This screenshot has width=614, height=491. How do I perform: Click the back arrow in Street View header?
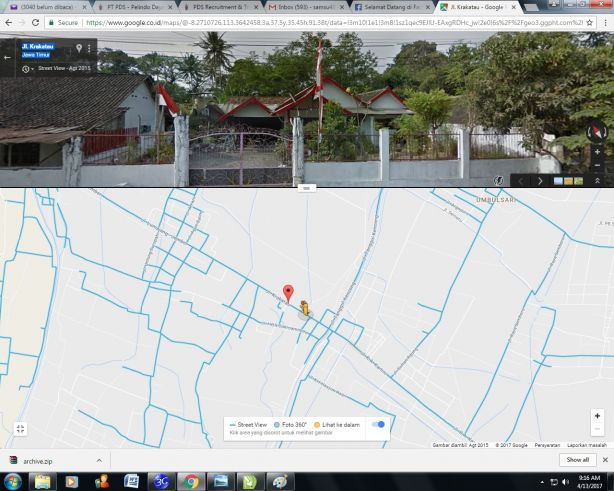click(x=8, y=57)
